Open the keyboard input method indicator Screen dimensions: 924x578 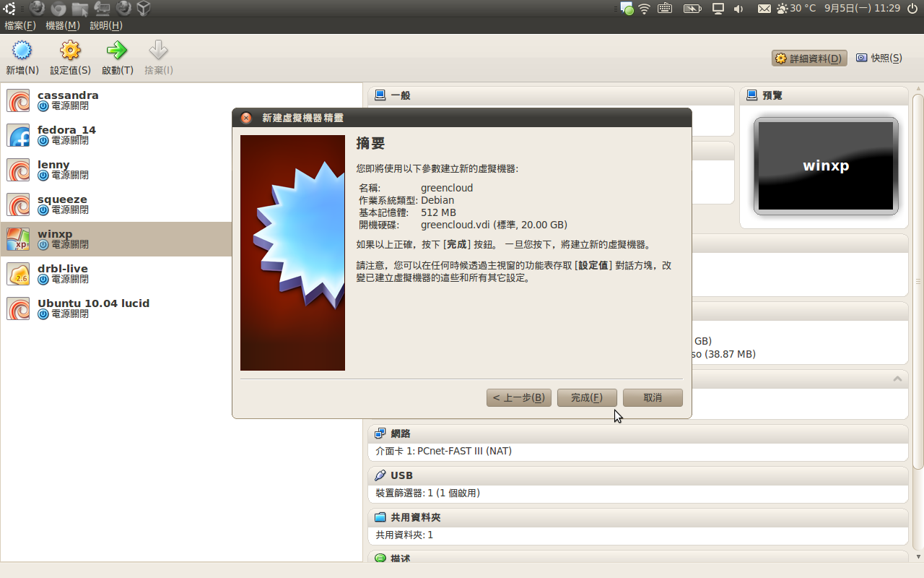click(665, 9)
